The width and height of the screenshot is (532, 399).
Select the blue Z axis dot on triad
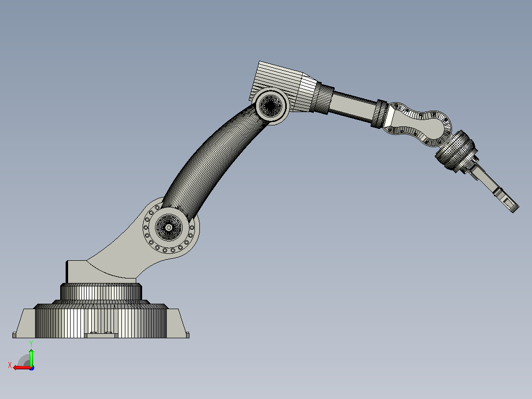click(32, 368)
